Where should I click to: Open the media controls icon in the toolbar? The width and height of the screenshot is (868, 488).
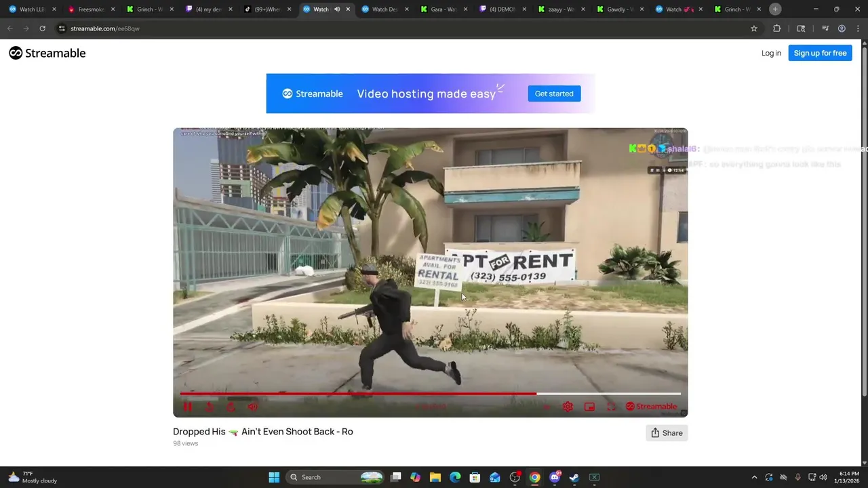(825, 28)
